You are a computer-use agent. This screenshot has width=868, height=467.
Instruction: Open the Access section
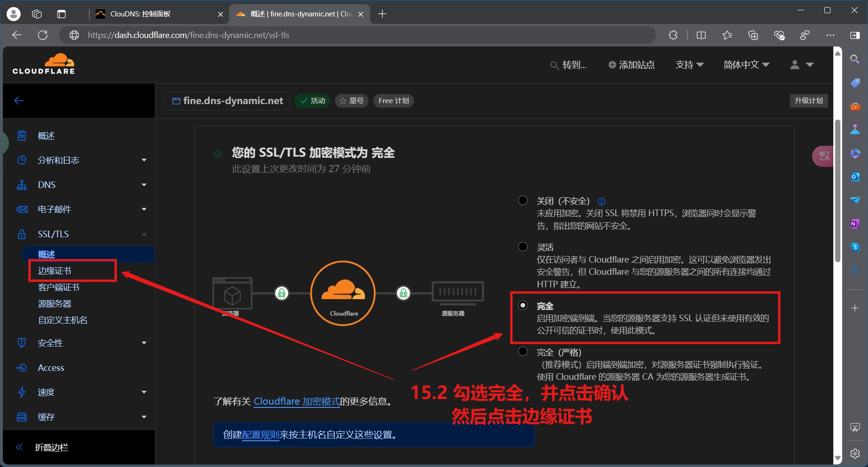tap(51, 368)
